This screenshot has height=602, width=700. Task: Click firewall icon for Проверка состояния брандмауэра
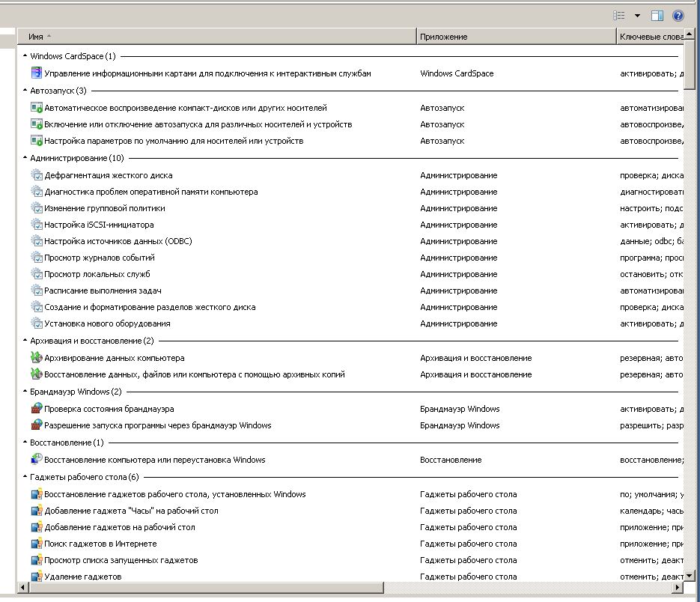coord(37,409)
